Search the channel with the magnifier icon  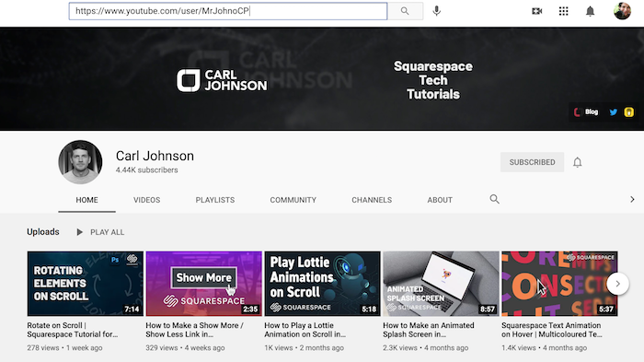[495, 200]
